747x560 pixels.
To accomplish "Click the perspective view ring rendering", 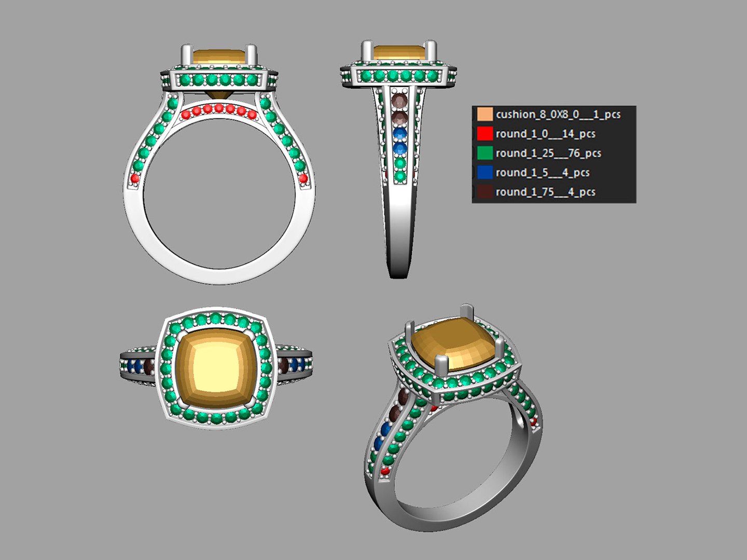I will click(453, 417).
